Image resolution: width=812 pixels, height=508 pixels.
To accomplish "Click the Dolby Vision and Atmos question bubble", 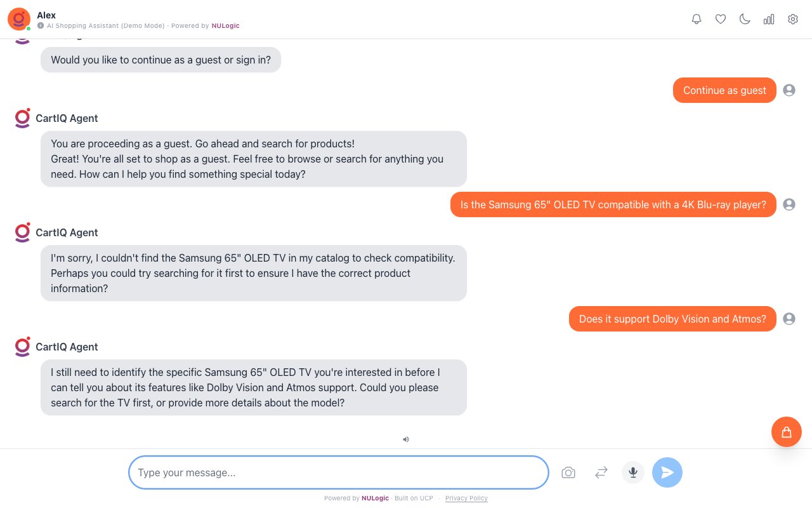I will pyautogui.click(x=672, y=319).
